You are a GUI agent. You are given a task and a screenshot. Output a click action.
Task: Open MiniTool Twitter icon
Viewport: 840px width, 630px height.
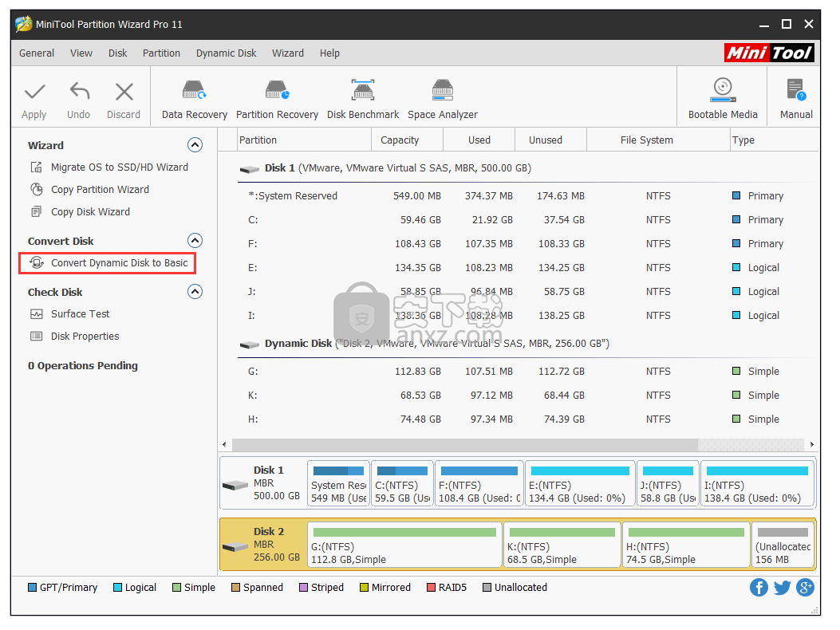pos(782,588)
